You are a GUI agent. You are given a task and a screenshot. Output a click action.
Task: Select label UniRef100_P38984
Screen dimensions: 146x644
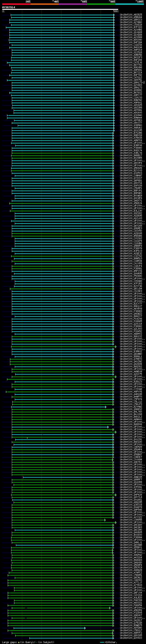(131, 537)
